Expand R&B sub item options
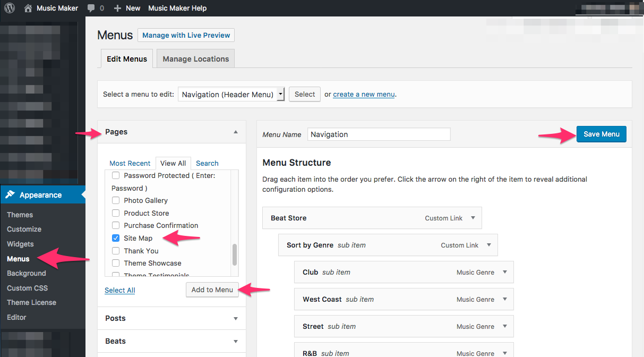The height and width of the screenshot is (357, 644). 504,353
